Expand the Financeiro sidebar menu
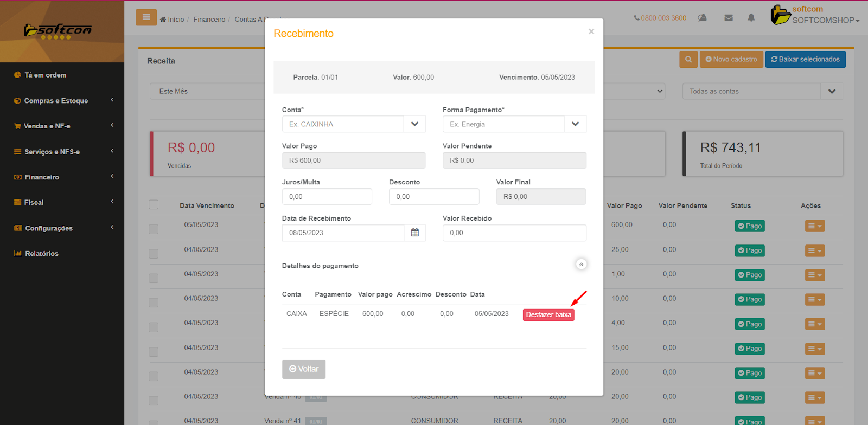 (62, 177)
